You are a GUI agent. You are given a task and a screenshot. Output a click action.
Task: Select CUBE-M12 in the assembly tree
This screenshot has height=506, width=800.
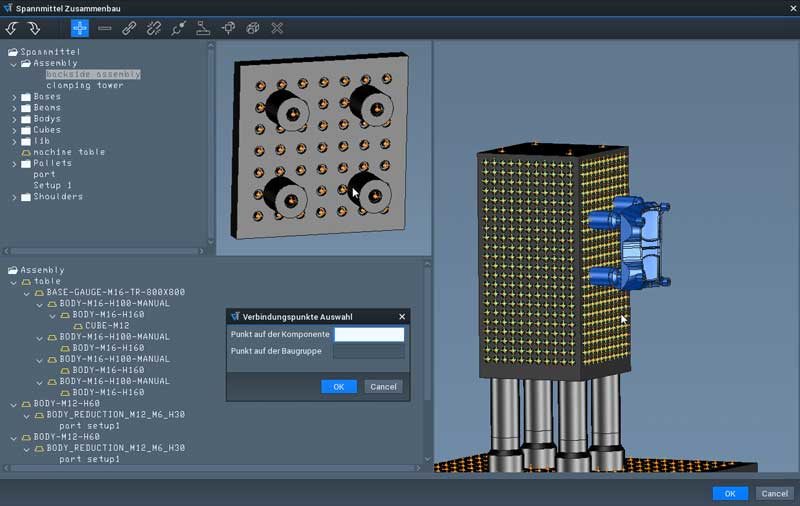[107, 326]
